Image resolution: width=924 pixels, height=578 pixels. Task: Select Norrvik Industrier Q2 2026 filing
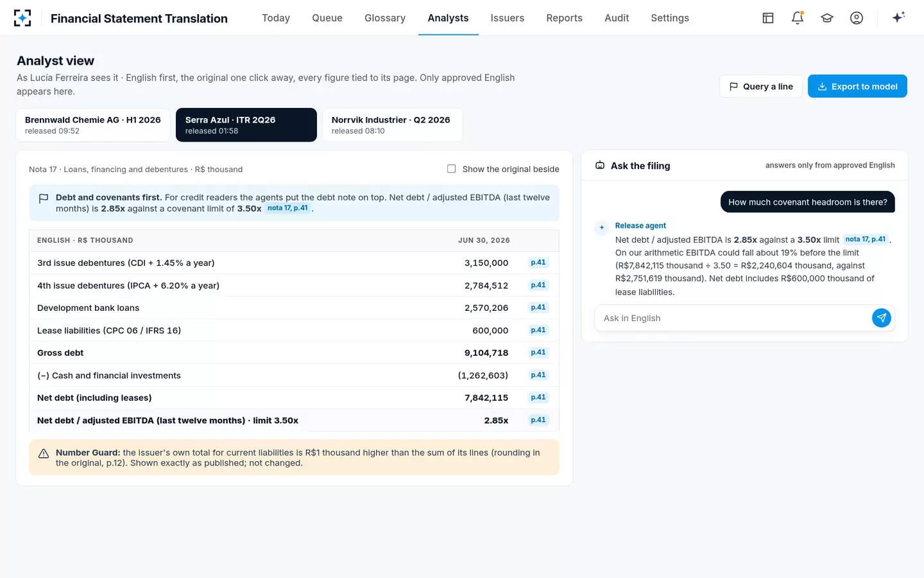click(x=392, y=125)
